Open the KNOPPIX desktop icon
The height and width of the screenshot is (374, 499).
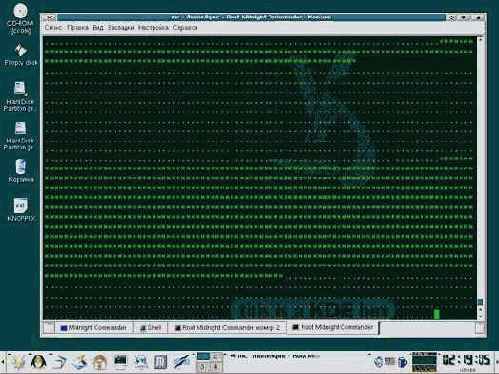tap(21, 209)
